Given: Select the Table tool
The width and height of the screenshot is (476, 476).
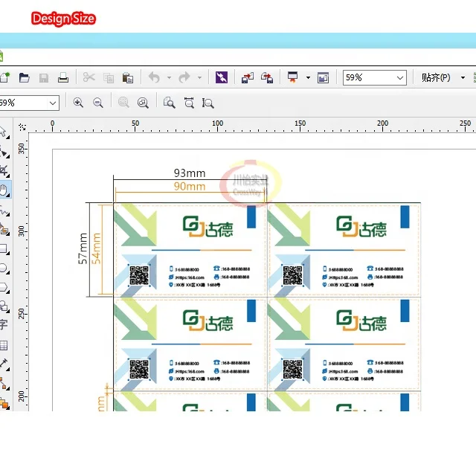Looking at the screenshot, I should (x=4, y=345).
